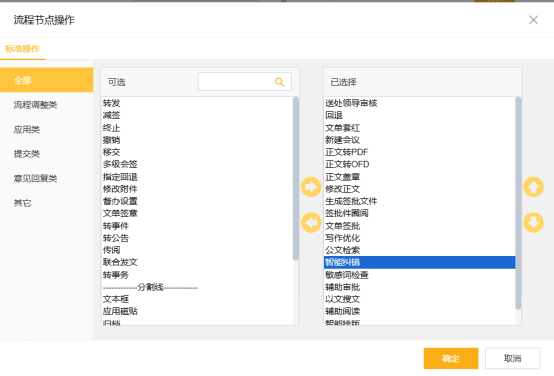Select the 流程调整类 category
This screenshot has height=376, width=554.
click(46, 105)
